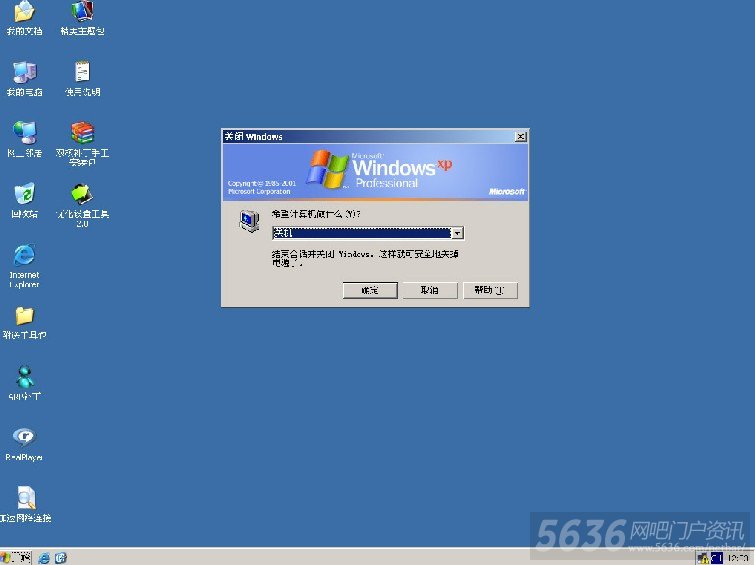Select the My Computer desktop icon
Image resolution: width=755 pixels, height=565 pixels.
click(24, 79)
